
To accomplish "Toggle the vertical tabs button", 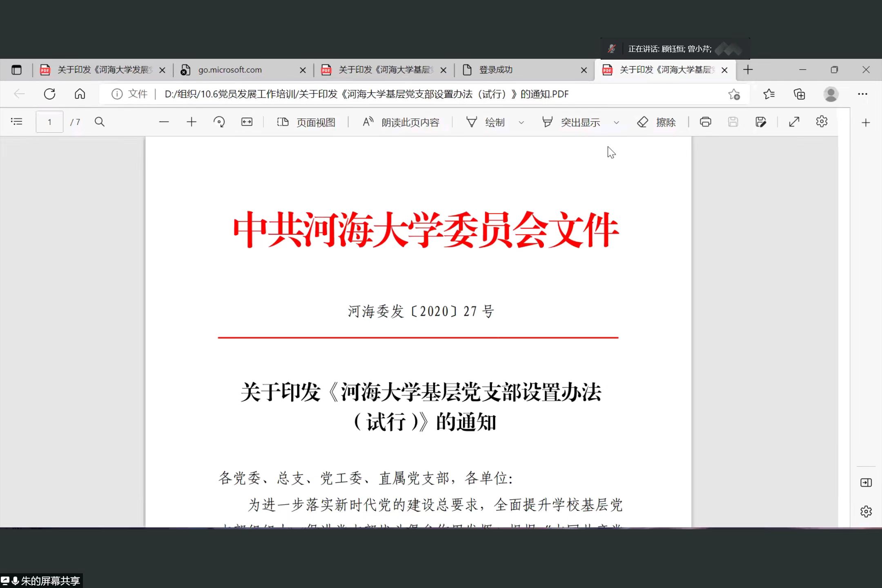I will coord(16,70).
